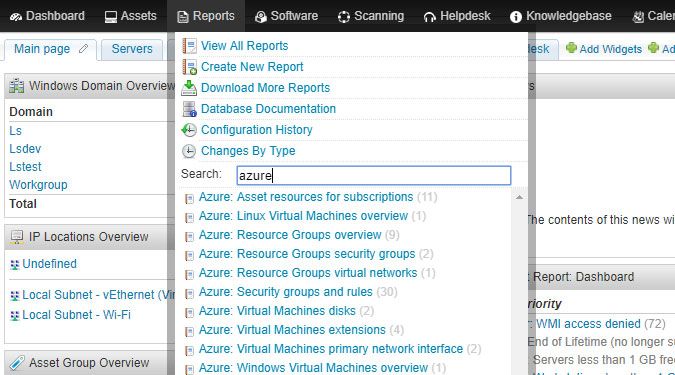The width and height of the screenshot is (675, 375).
Task: Open Azure: Linux Virtual Machines overview report
Action: 303,216
